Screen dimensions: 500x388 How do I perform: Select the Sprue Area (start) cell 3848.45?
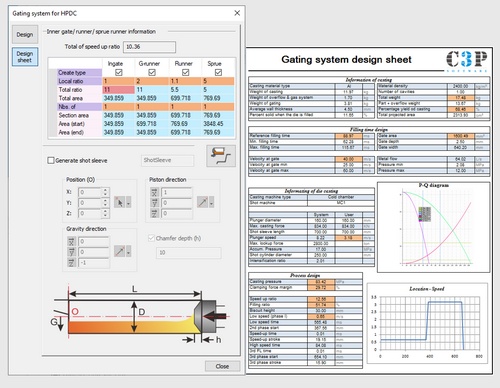pyautogui.click(x=218, y=124)
